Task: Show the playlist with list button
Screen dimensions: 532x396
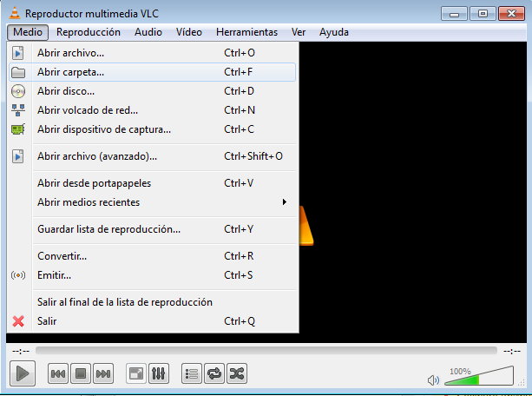Action: 192,373
